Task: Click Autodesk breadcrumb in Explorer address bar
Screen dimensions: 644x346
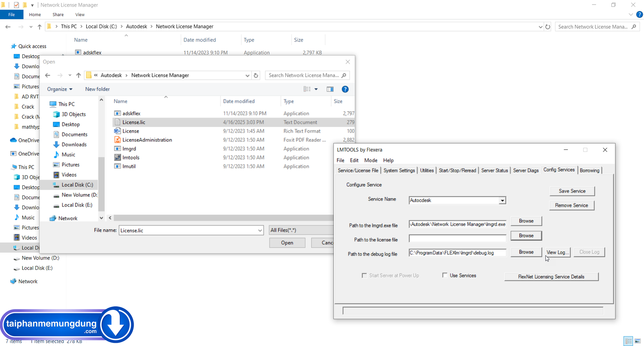Action: pos(136,27)
